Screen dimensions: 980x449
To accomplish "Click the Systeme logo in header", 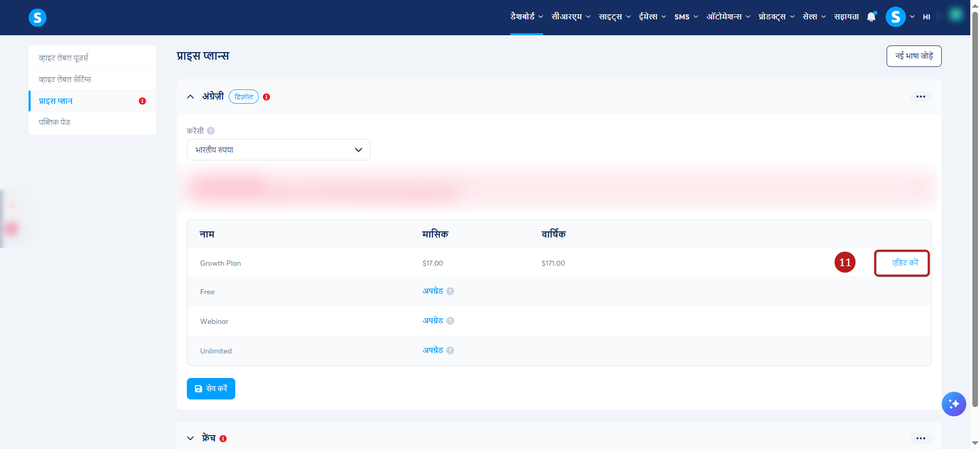I will (x=37, y=17).
